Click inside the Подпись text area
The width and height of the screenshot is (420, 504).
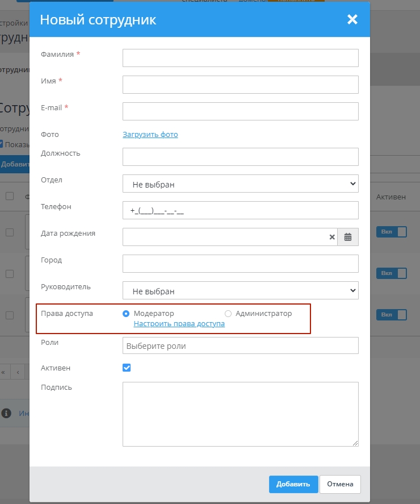pyautogui.click(x=240, y=414)
